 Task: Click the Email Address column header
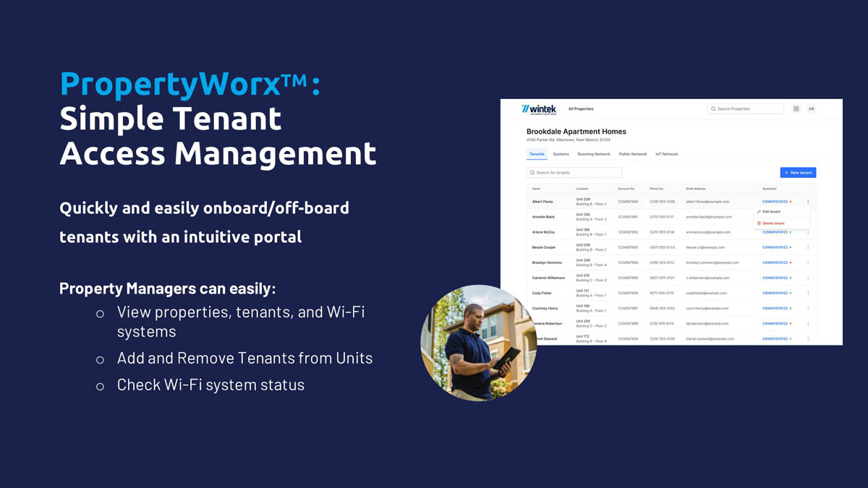coord(696,189)
